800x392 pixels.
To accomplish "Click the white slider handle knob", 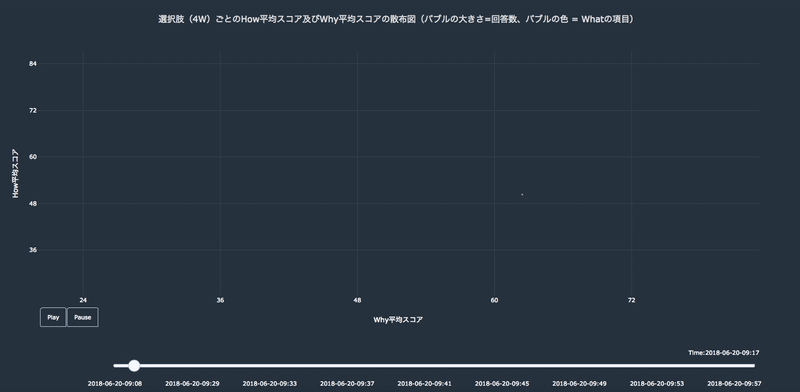I will tap(134, 365).
